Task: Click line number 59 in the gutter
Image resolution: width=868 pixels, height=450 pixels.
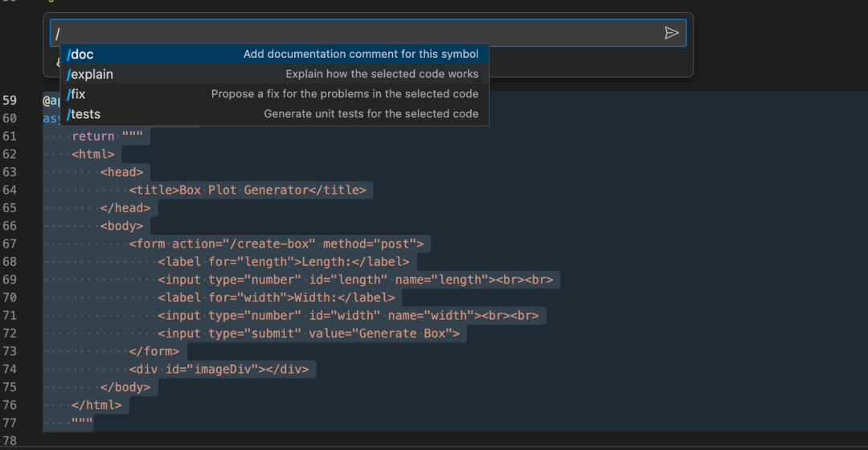Action: tap(10, 101)
